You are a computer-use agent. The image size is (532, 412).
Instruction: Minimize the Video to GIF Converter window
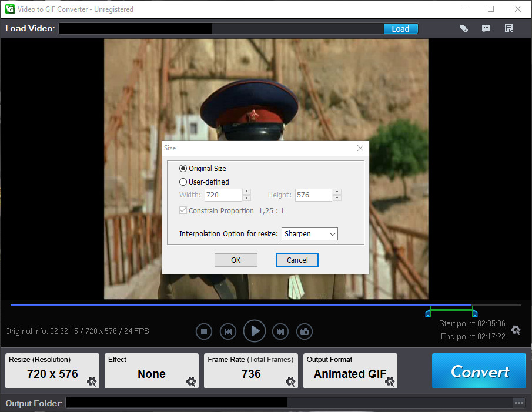464,9
